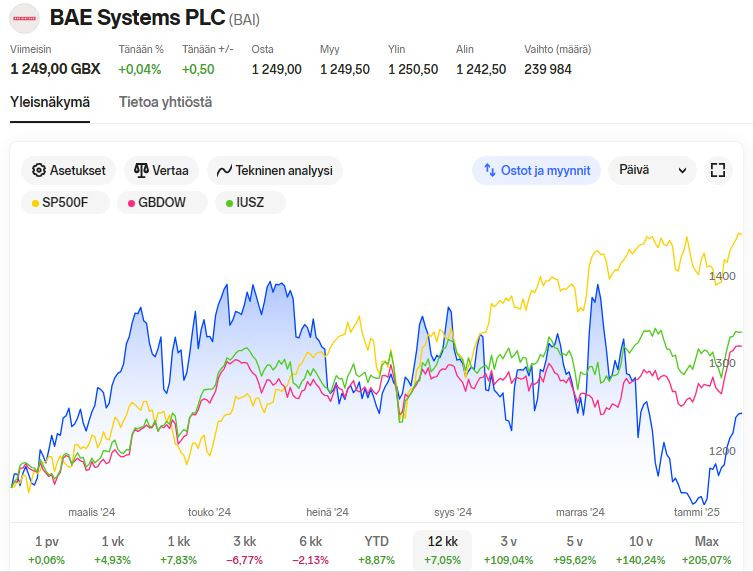
Task: Click the marras '24 date label
Action: (580, 512)
